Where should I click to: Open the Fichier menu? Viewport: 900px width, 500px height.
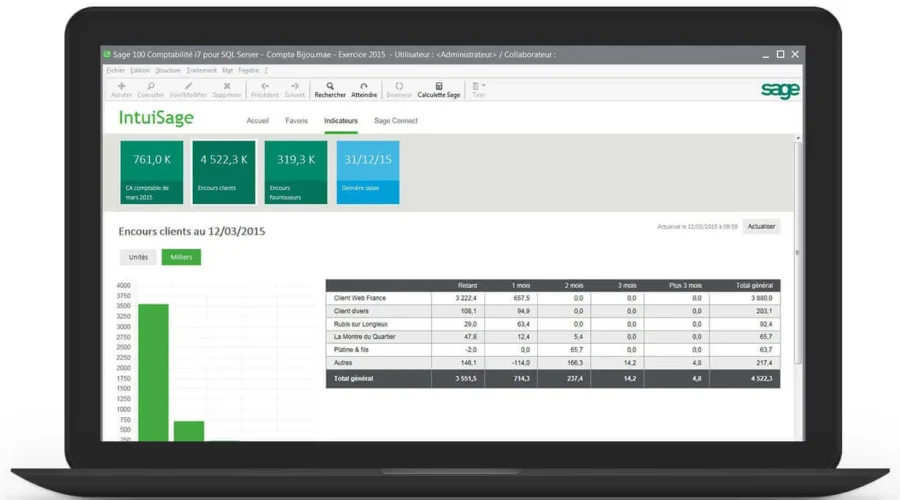[x=115, y=70]
